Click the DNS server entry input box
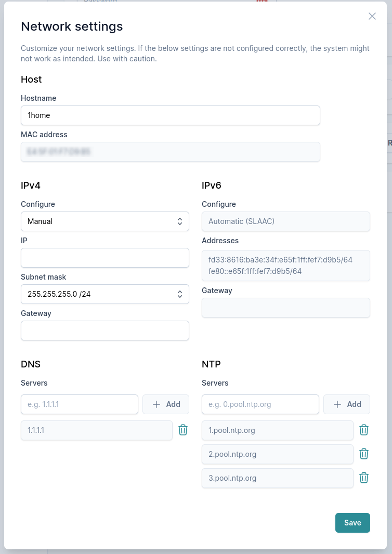This screenshot has width=392, height=554. point(80,404)
